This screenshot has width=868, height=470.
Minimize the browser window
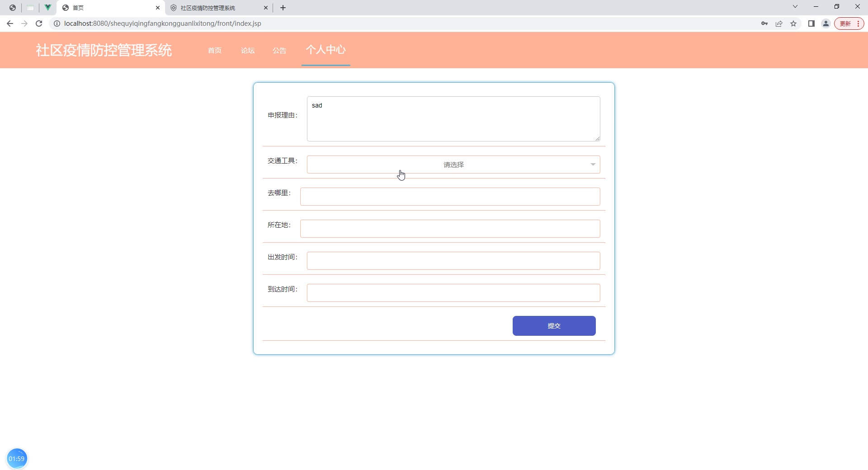pyautogui.click(x=816, y=6)
